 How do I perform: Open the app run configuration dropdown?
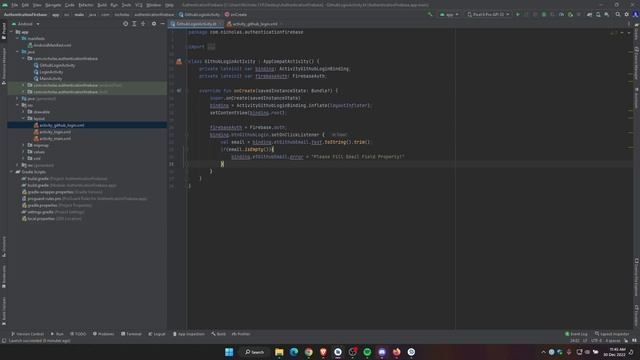pyautogui.click(x=449, y=14)
